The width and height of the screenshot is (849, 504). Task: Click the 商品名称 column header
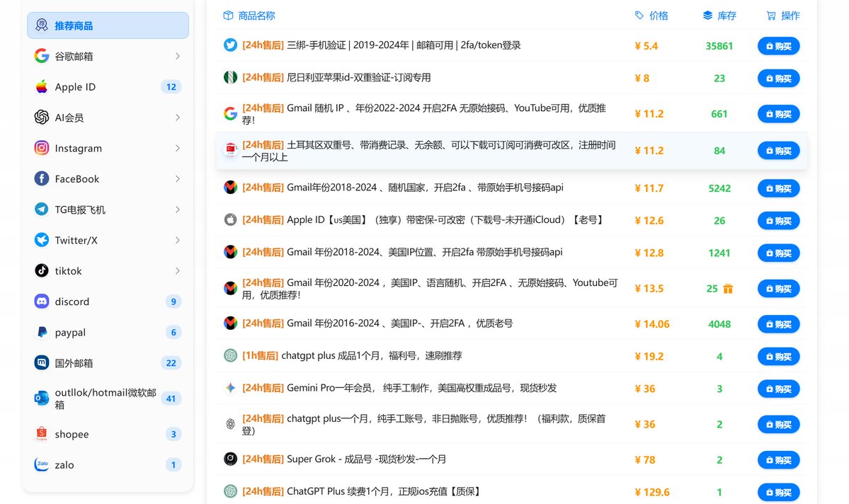tap(249, 16)
